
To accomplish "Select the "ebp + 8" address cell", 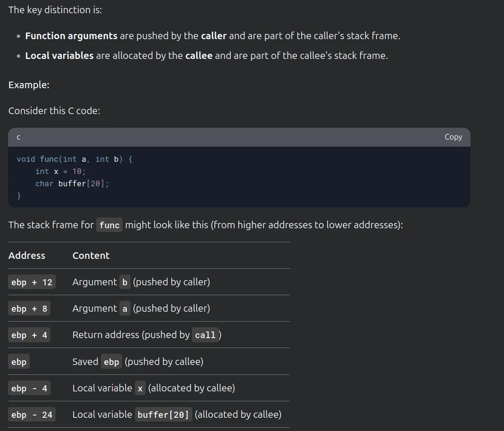I will tap(29, 308).
